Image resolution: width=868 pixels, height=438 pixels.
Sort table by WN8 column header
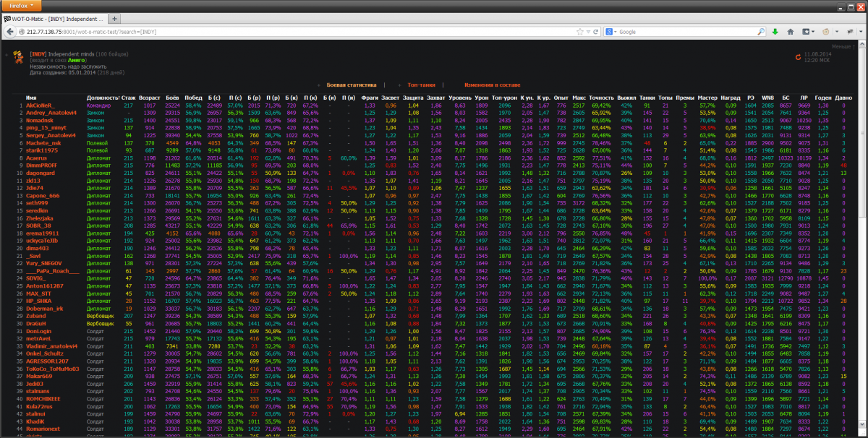pyautogui.click(x=768, y=97)
